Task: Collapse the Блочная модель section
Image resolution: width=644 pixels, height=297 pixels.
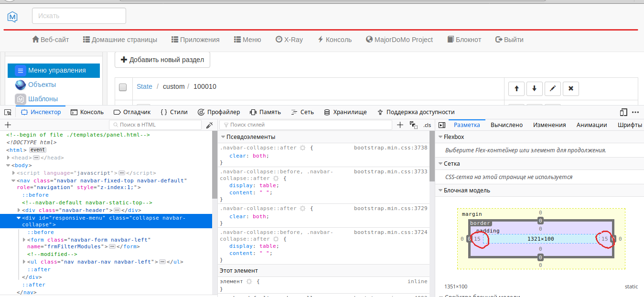Action: tap(440, 191)
